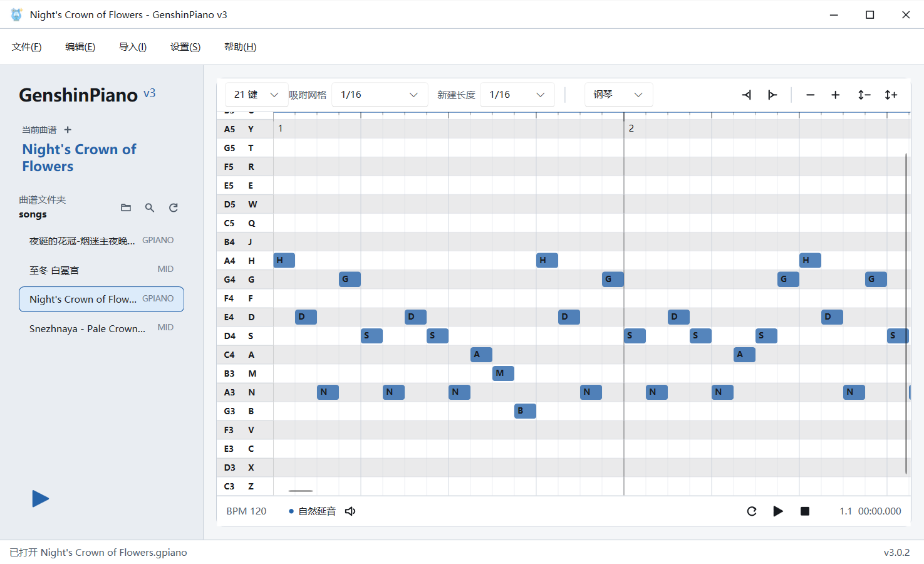924x564 pixels.
Task: Click the large blue play button in sidebar
Action: 40,499
